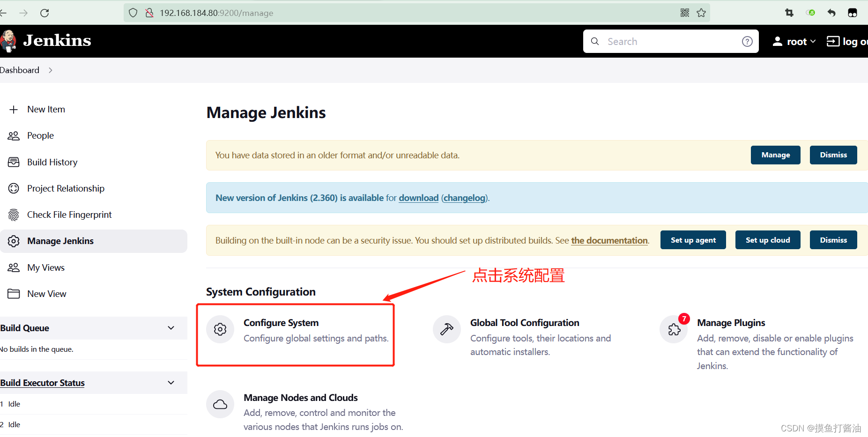Go forward with browser forward arrow
Screen dimensions: 868x437
coord(23,13)
